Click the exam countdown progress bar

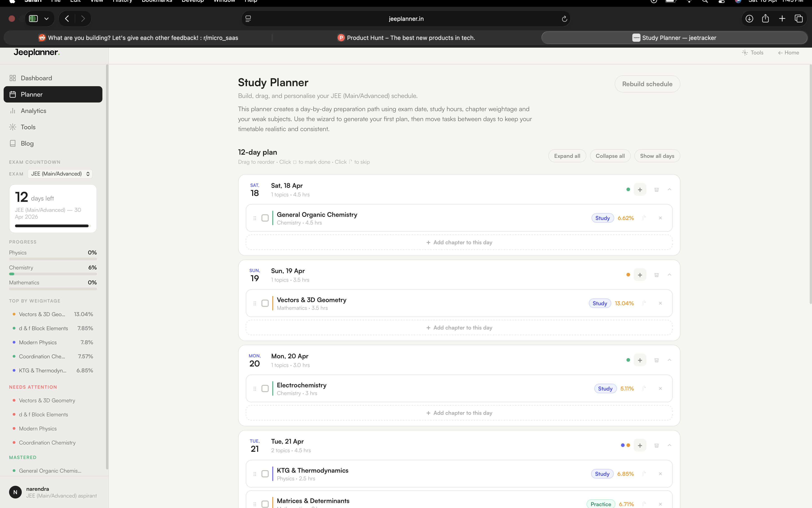[x=53, y=226]
